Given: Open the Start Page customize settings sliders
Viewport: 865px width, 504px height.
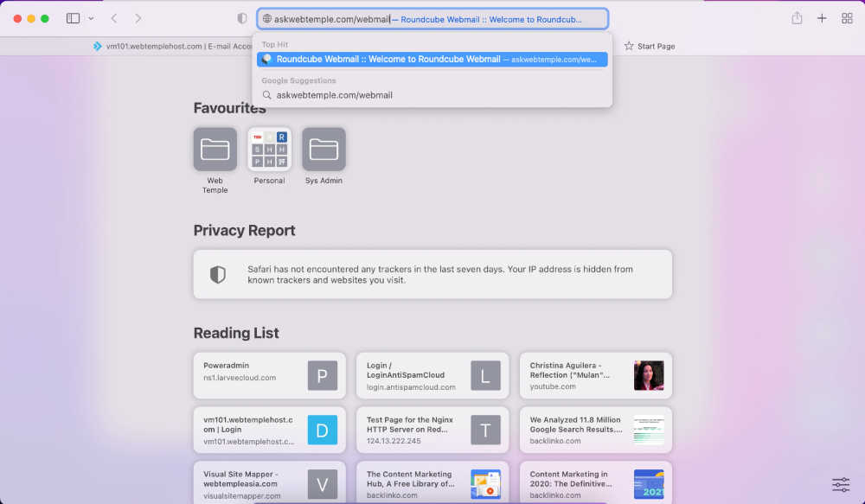Looking at the screenshot, I should [841, 485].
